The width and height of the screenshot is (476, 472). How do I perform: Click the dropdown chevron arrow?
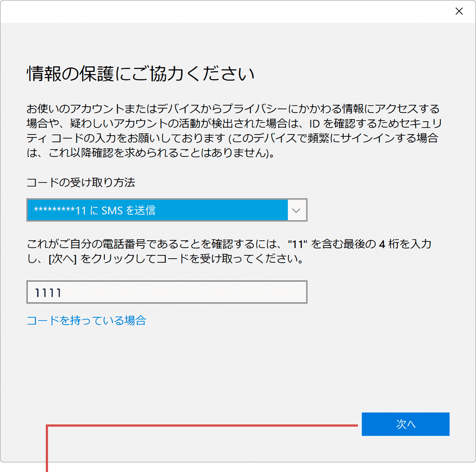[297, 210]
